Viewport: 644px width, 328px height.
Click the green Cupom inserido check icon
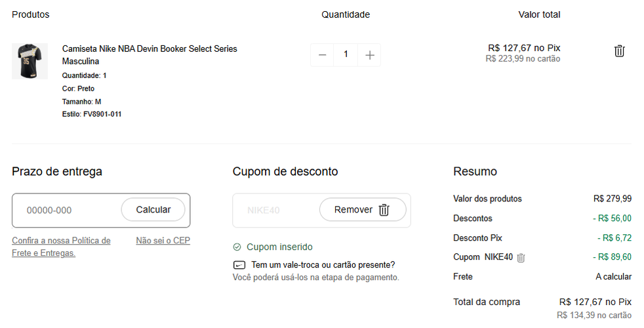tap(237, 247)
